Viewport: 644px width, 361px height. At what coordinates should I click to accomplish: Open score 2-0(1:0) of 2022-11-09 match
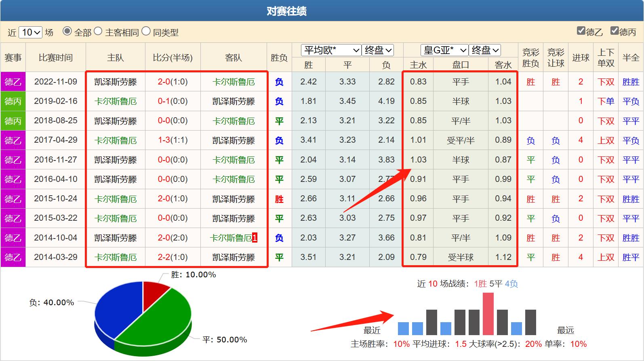pyautogui.click(x=173, y=82)
